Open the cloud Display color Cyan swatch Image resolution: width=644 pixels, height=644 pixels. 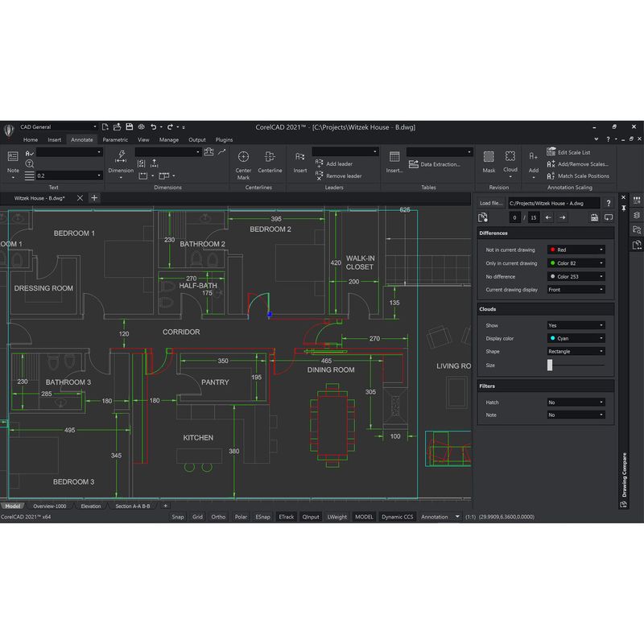576,338
